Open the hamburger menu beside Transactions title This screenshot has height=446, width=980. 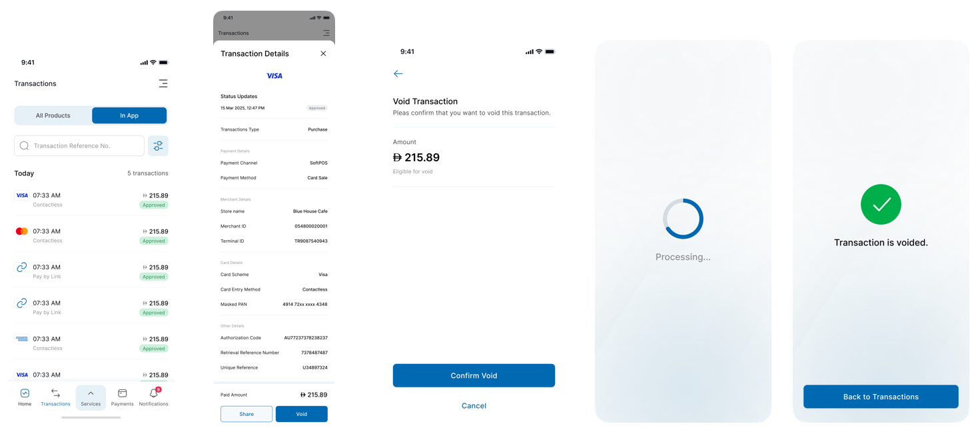163,83
